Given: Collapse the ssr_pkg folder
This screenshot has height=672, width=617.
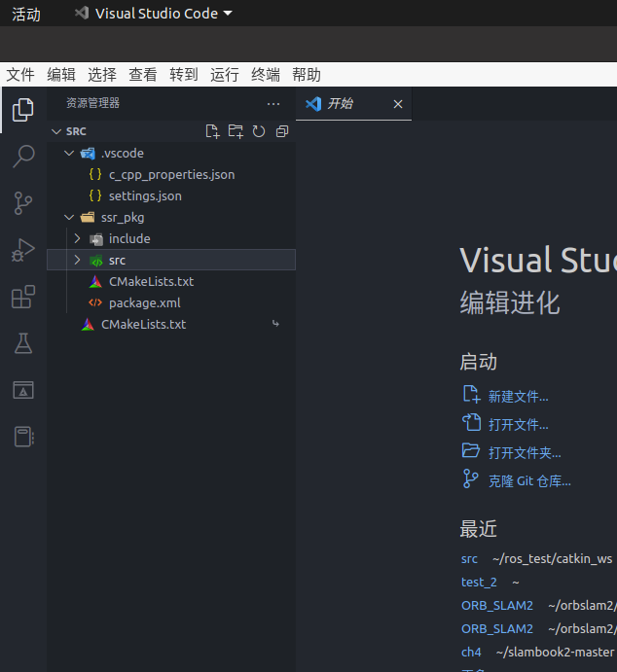Looking at the screenshot, I should (69, 217).
